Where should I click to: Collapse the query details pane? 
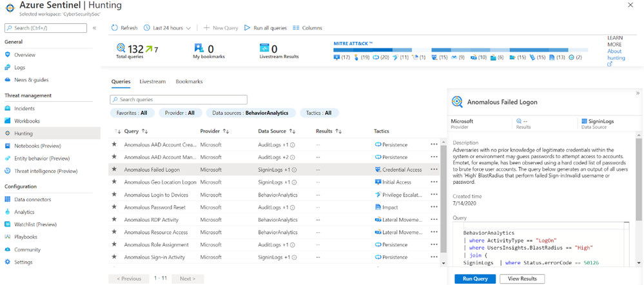[x=638, y=93]
